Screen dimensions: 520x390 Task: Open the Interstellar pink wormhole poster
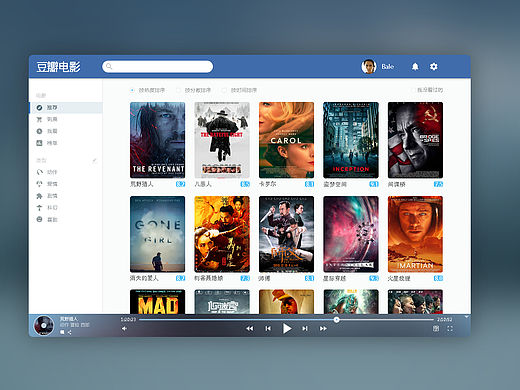click(351, 234)
